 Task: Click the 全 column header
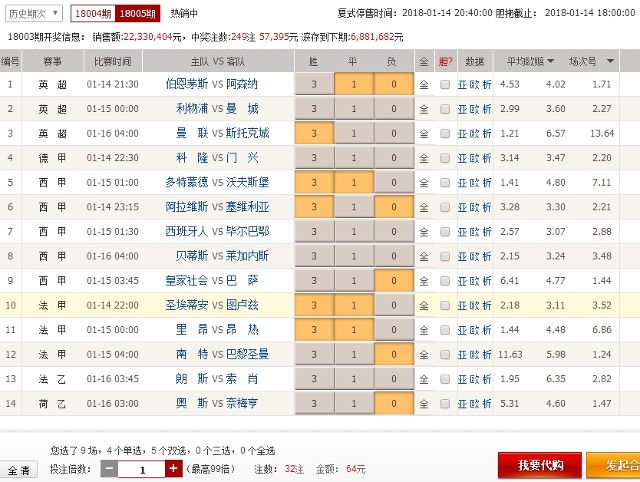[424, 62]
